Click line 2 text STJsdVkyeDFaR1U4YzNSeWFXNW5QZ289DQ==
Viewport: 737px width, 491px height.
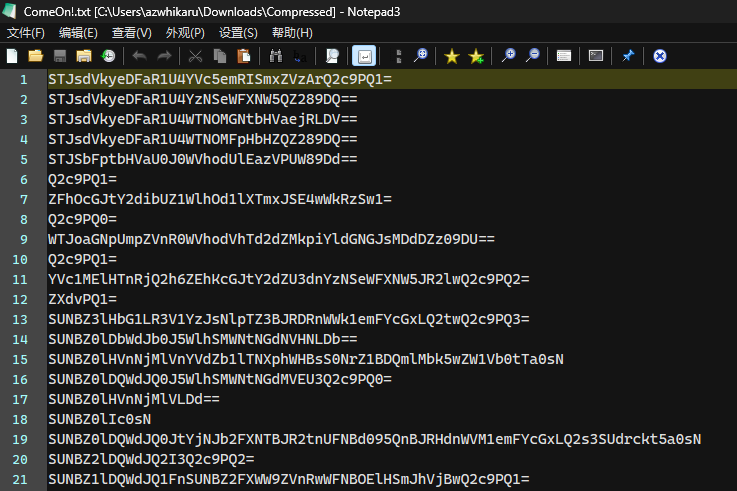tap(203, 99)
